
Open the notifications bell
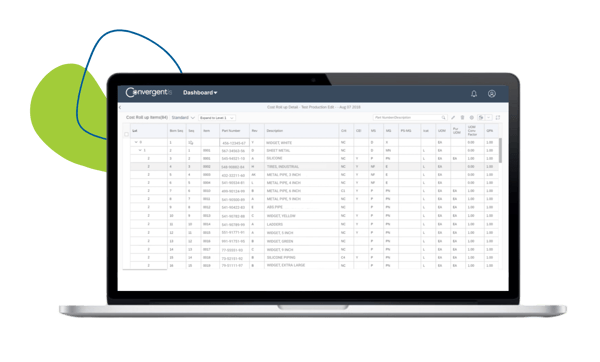coord(474,93)
